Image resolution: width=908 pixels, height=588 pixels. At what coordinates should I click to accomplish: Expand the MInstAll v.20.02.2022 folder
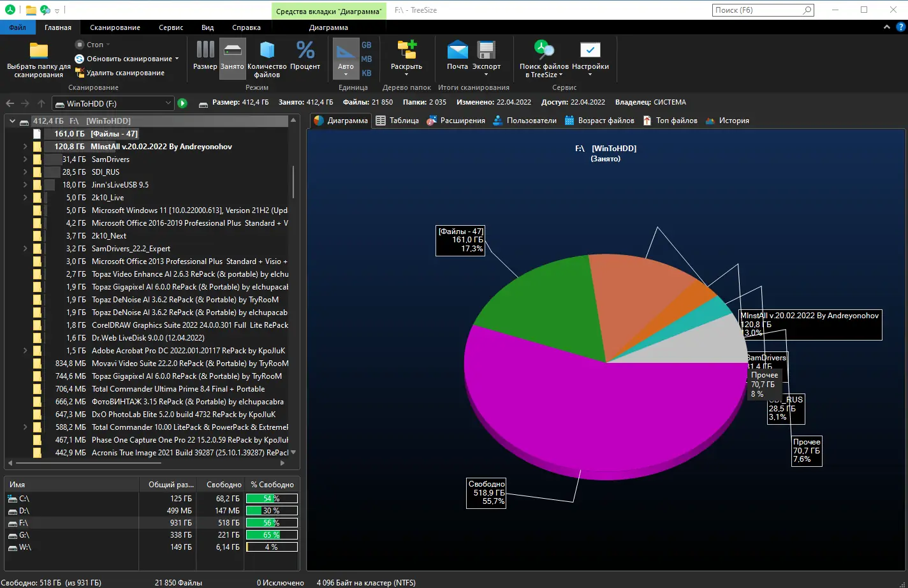tap(25, 147)
